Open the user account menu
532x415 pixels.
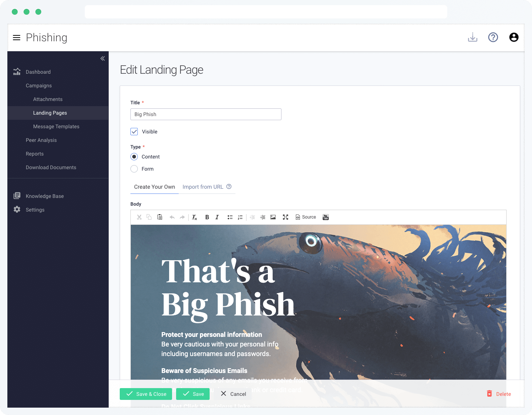point(514,37)
